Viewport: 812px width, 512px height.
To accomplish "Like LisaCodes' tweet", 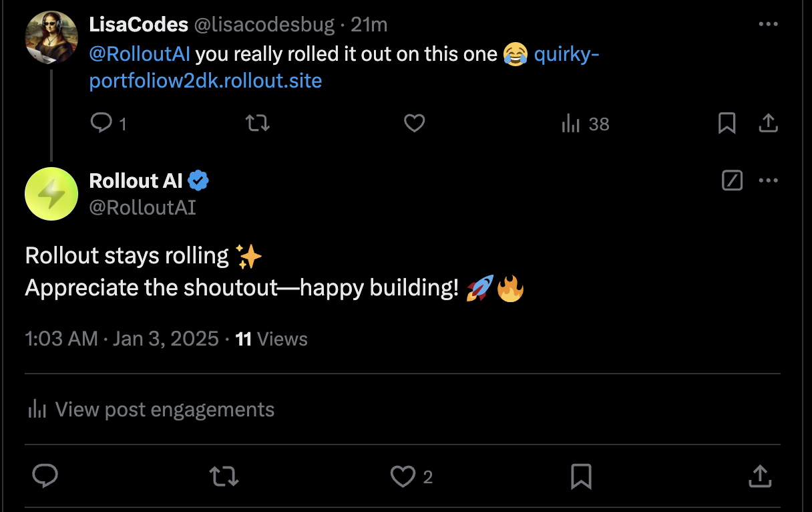I will coord(414,123).
